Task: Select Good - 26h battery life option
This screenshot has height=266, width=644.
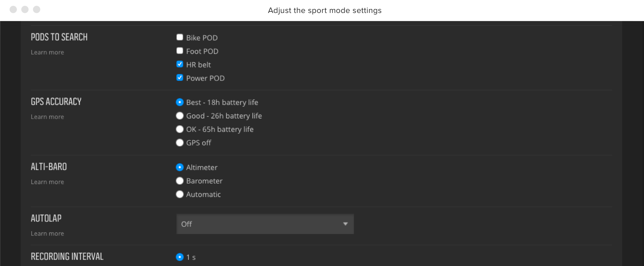Action: coord(180,116)
